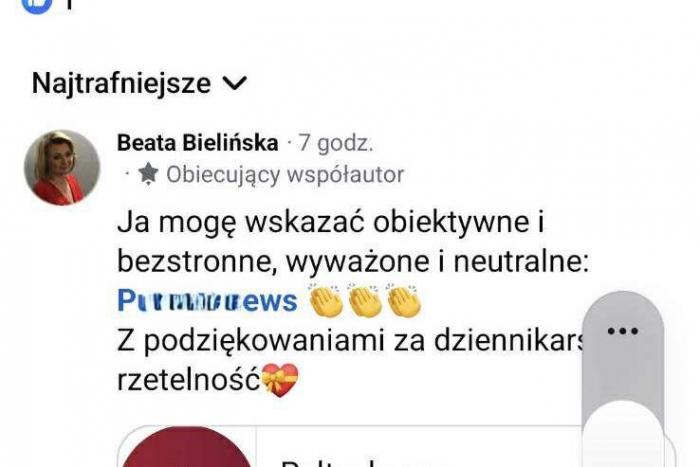The height and width of the screenshot is (467, 700).
Task: Open Beata Bielińska's profile picture
Action: 62,168
